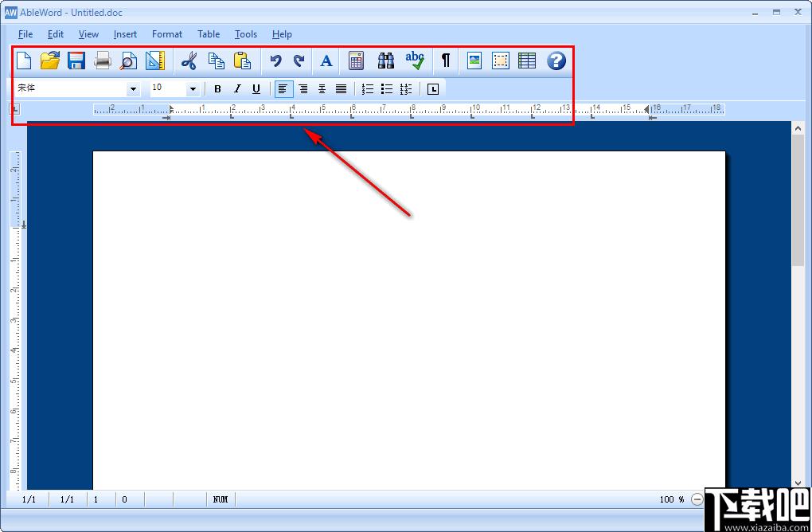Insert a text frame icon

pos(500,61)
